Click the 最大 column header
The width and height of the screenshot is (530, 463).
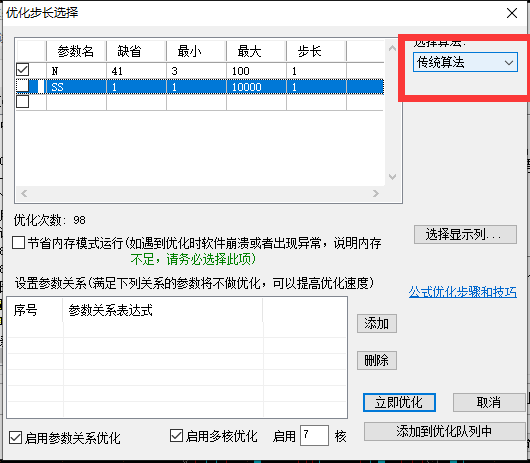(x=256, y=51)
